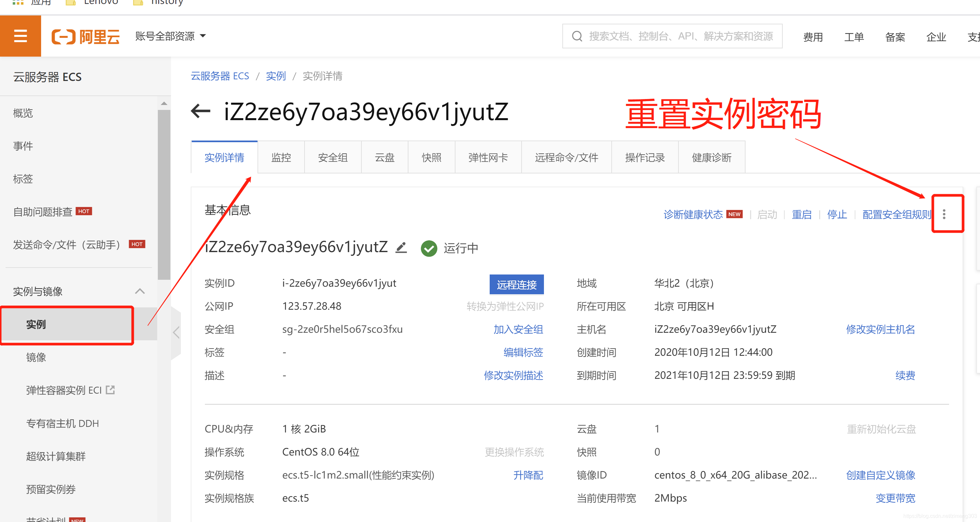Open 企业 in top navigation

tap(936, 37)
